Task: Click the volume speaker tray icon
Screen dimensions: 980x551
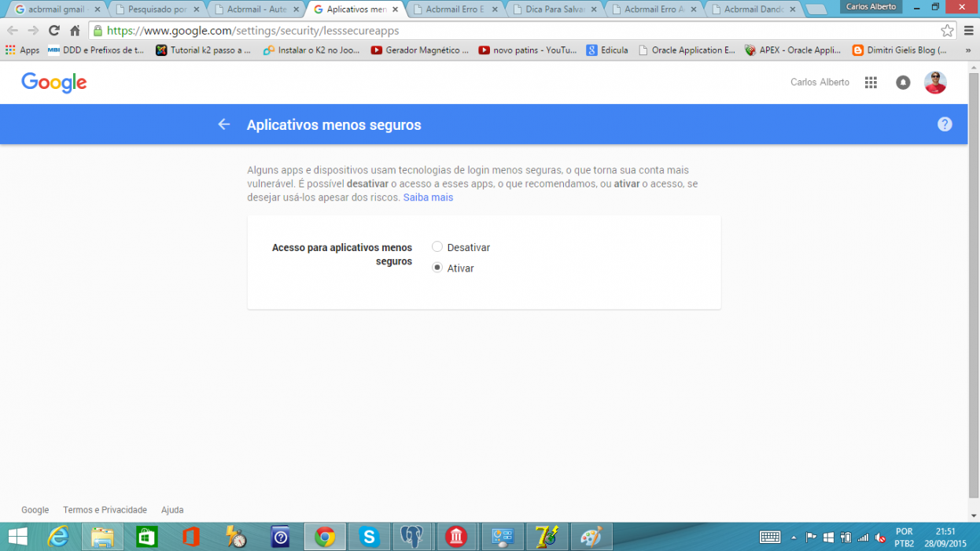Action: click(x=881, y=538)
